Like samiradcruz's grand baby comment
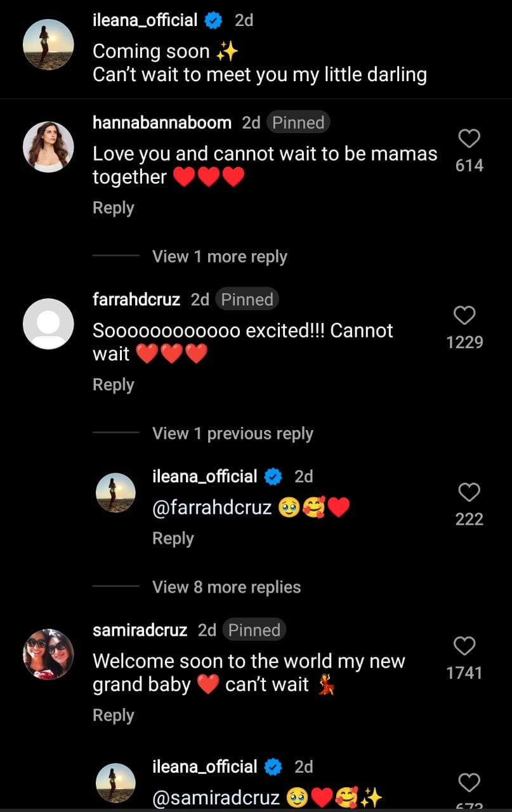 (x=465, y=646)
